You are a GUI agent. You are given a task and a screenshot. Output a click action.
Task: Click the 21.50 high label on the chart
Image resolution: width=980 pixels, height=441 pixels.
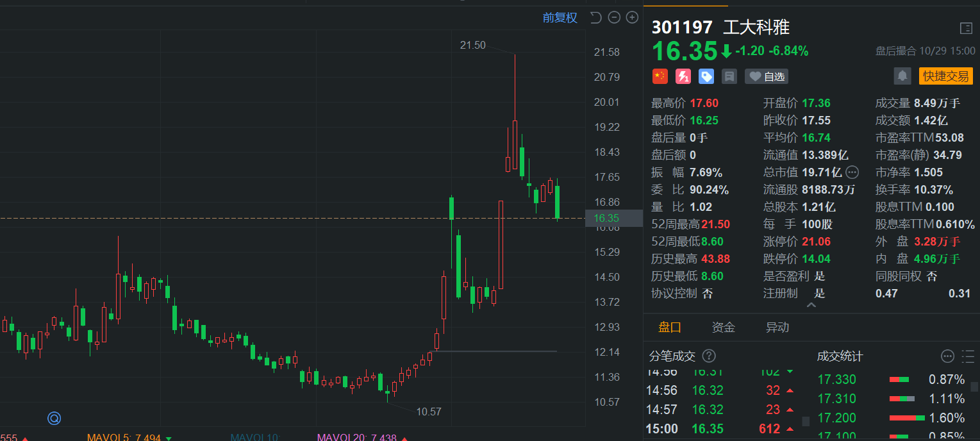[473, 45]
